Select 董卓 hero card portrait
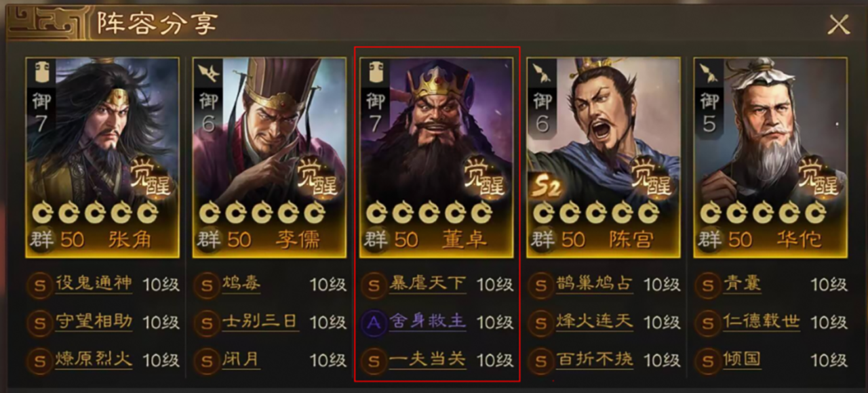The image size is (868, 393). tap(436, 157)
